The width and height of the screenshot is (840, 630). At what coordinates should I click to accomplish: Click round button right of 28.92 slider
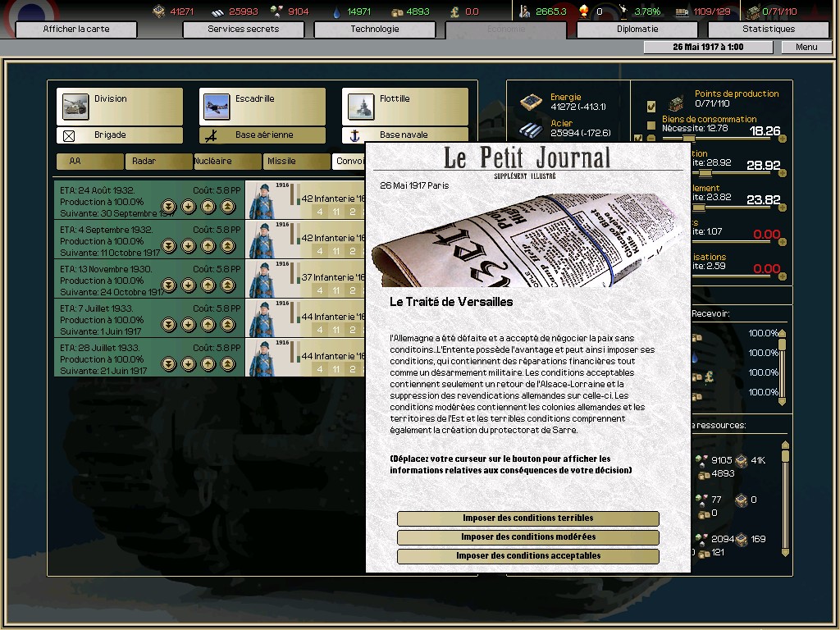pyautogui.click(x=782, y=173)
